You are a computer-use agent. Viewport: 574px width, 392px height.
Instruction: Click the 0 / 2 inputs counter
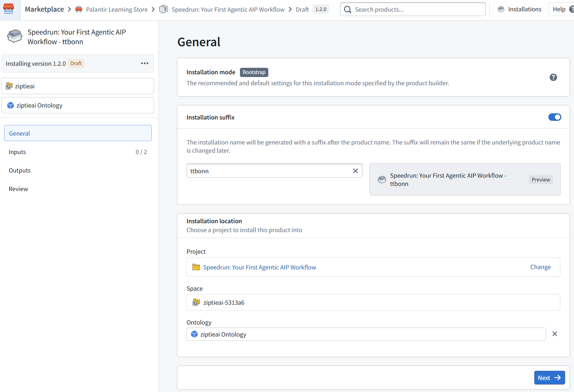pyautogui.click(x=141, y=152)
